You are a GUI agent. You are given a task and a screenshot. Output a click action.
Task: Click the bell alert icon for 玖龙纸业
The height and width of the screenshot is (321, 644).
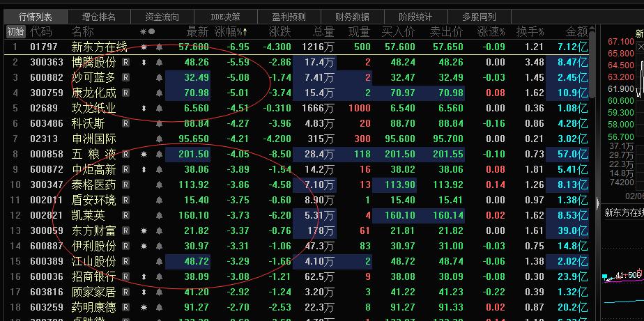[x=160, y=109]
